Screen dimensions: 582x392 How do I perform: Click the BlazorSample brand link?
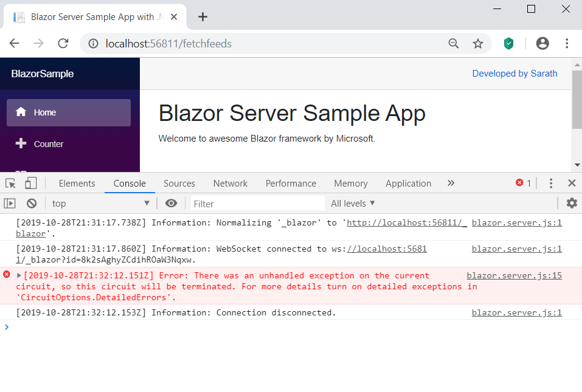[x=43, y=74]
